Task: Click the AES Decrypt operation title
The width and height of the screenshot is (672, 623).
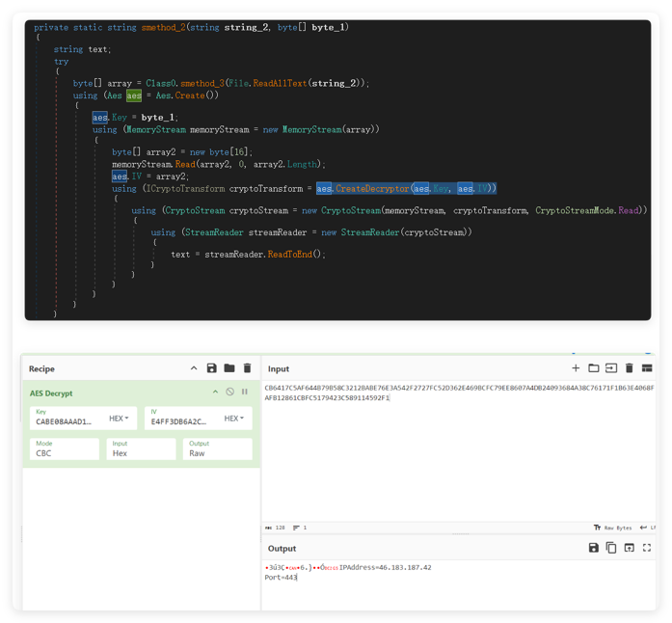Action: tap(51, 393)
